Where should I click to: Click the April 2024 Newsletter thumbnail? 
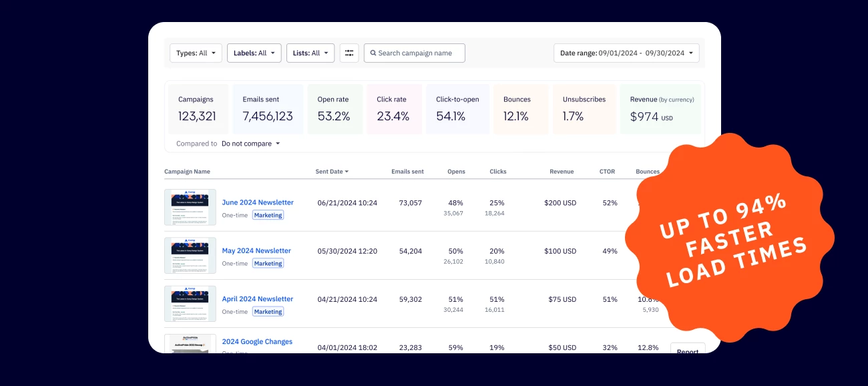190,303
